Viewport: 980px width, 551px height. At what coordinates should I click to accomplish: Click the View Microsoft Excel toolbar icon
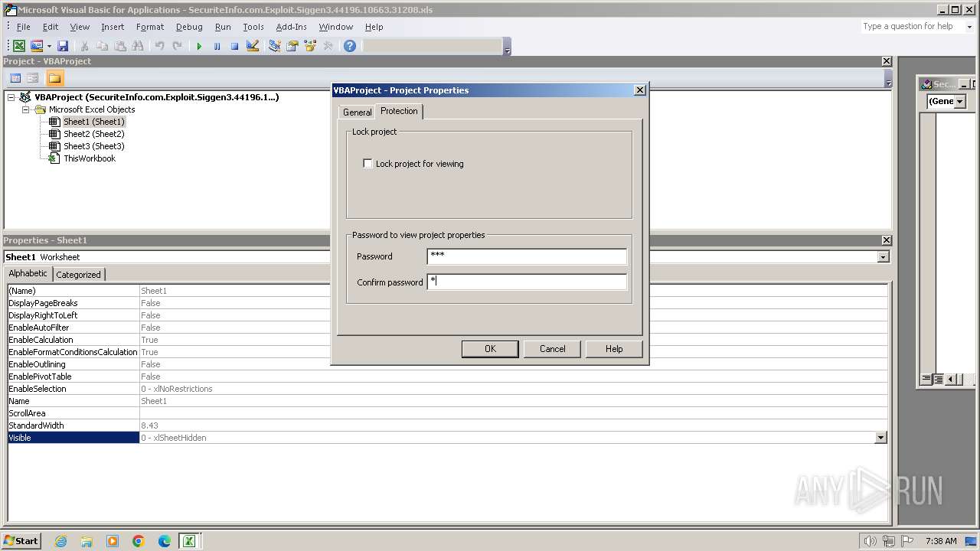point(19,46)
